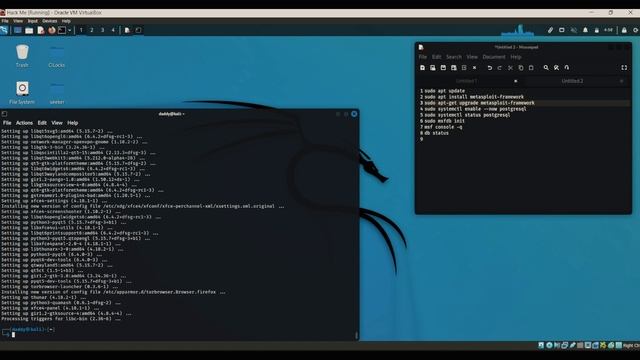Screen dimensions: 640x360
Task: Open the seeker desktop folder
Action: click(x=57, y=93)
